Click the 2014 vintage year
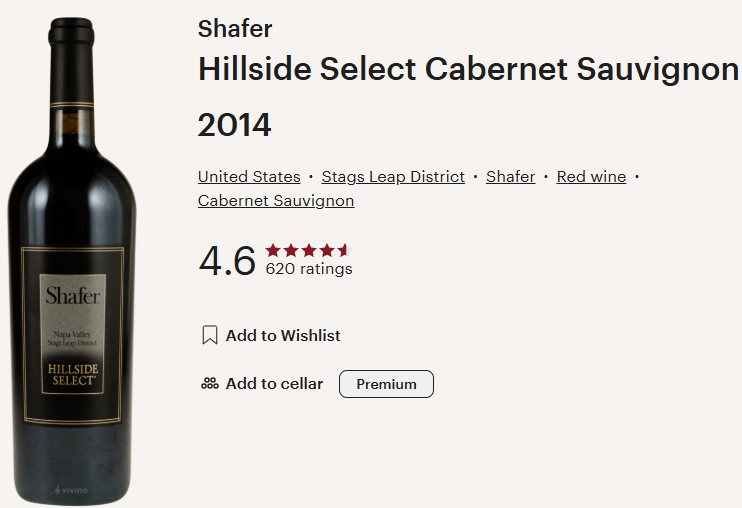This screenshot has width=742, height=508. (234, 126)
